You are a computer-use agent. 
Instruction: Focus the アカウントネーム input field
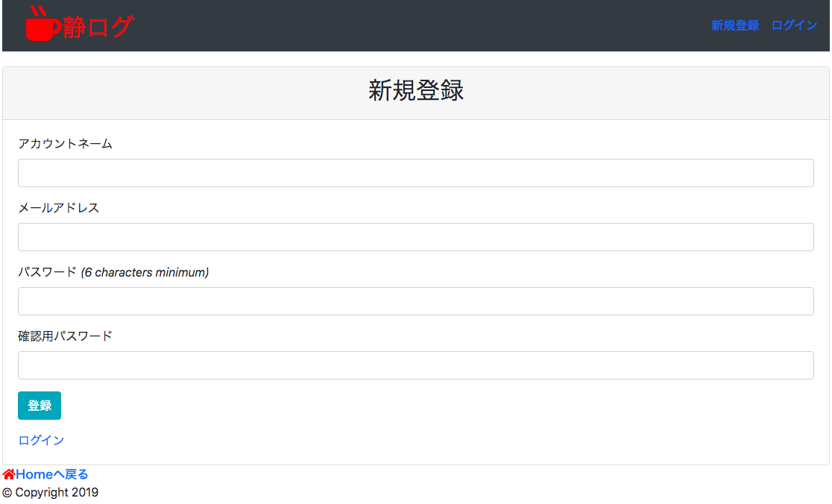pos(415,173)
